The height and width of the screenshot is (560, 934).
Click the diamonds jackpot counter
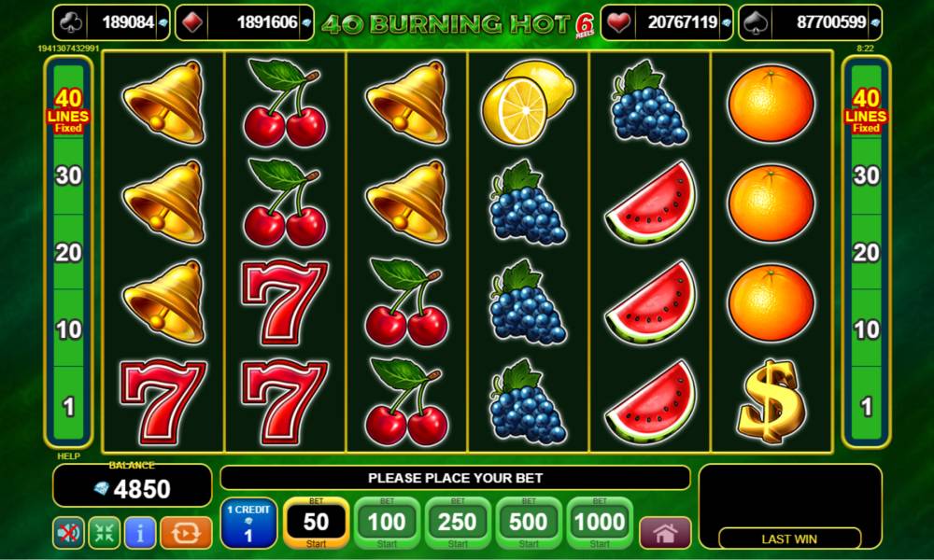click(244, 22)
